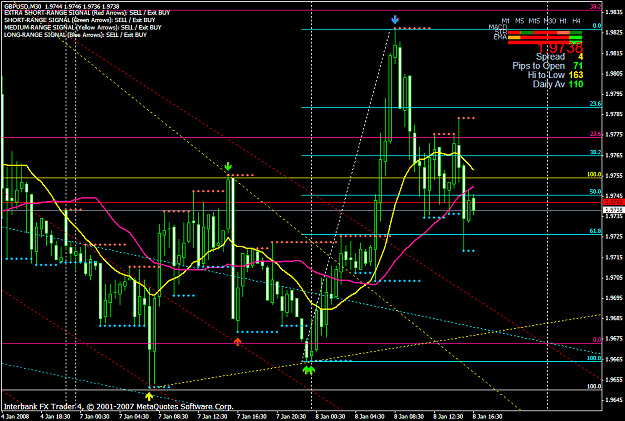Viewport: 625px width, 421px height.
Task: Click the cyan 0.0 Fibonacci level label
Action: (x=597, y=26)
